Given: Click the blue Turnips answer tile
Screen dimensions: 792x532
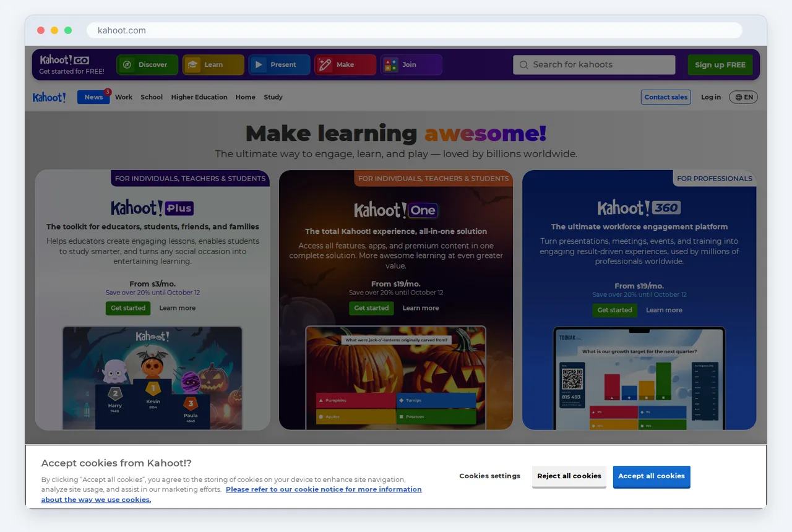Looking at the screenshot, I should tap(436, 400).
